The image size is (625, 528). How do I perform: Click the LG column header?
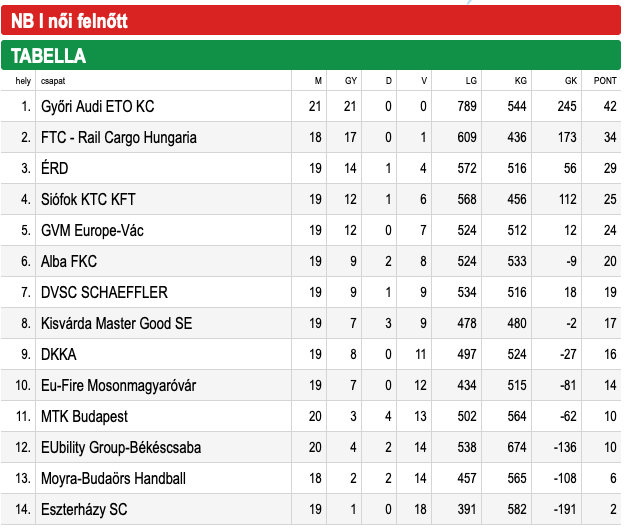tap(471, 81)
